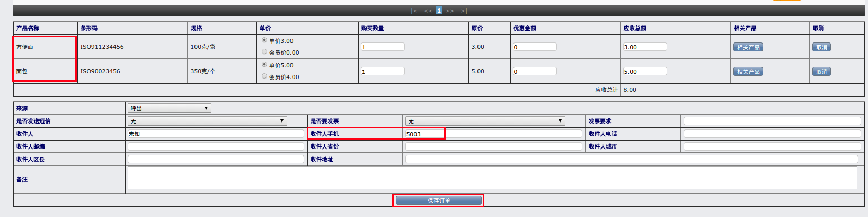Jump to last page with >| icon
This screenshot has width=868, height=217.
(464, 11)
